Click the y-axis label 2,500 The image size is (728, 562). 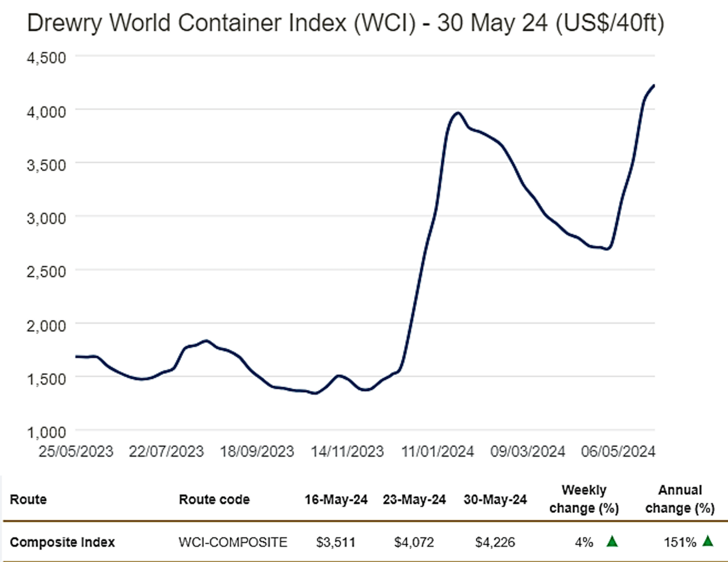tap(47, 271)
